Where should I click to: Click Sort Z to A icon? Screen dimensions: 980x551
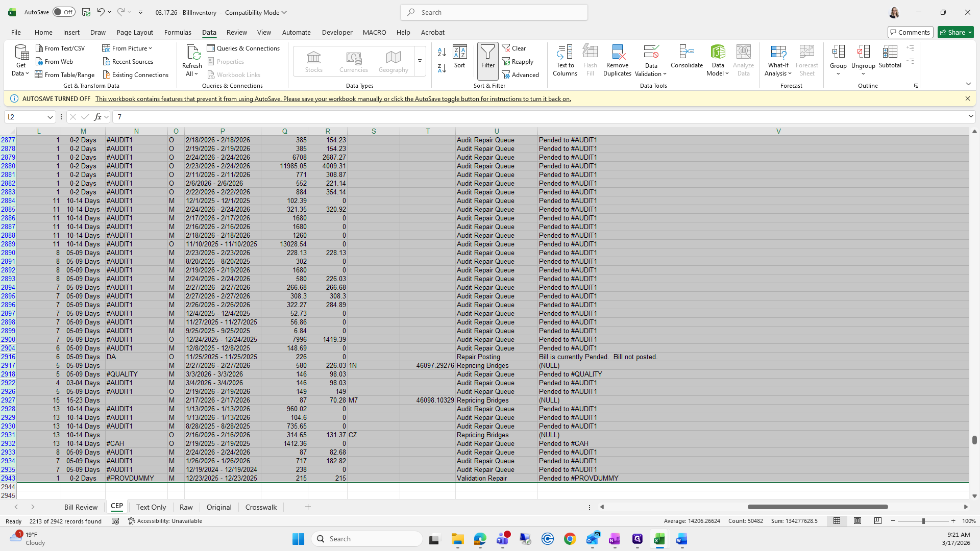442,68
